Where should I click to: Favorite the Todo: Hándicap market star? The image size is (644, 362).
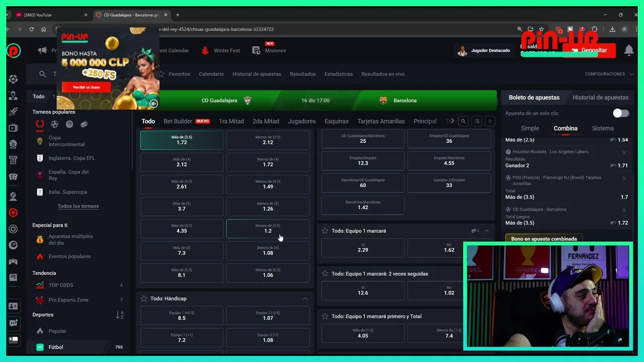144,299
